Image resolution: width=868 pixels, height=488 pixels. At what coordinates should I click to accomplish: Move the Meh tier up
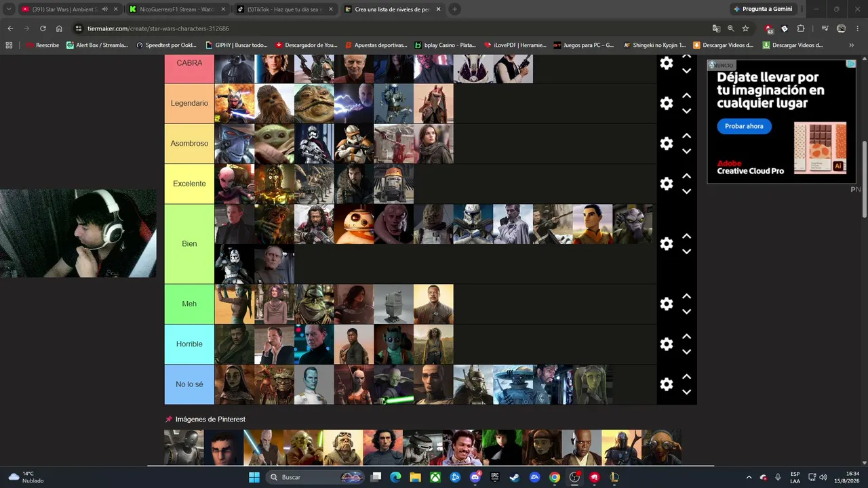[x=686, y=296]
